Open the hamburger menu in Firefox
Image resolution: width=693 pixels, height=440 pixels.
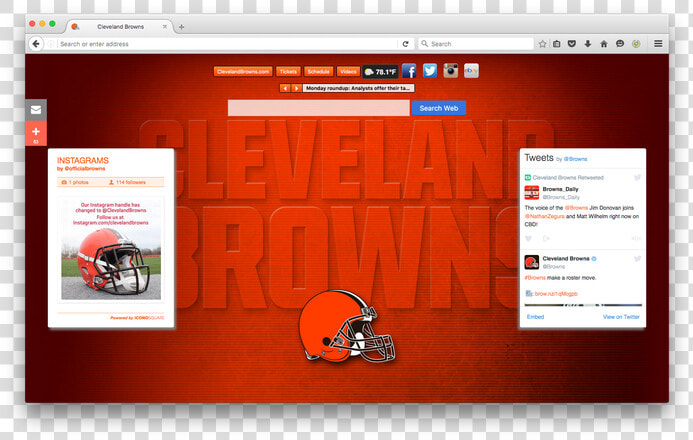coord(658,44)
